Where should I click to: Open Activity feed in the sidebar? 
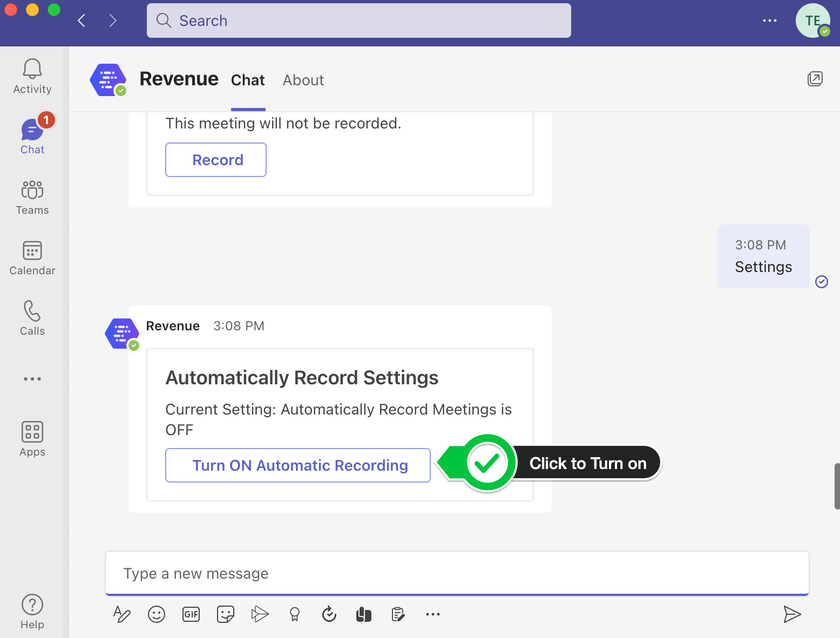tap(32, 77)
